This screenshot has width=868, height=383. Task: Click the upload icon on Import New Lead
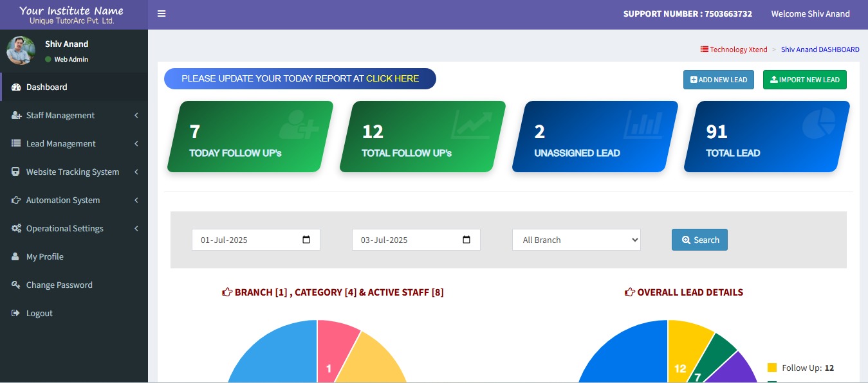pos(773,80)
